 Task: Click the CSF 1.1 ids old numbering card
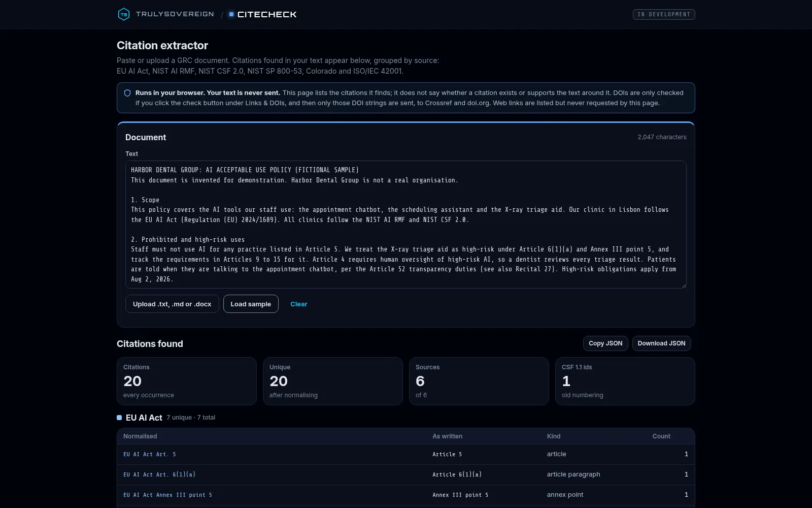pos(625,381)
